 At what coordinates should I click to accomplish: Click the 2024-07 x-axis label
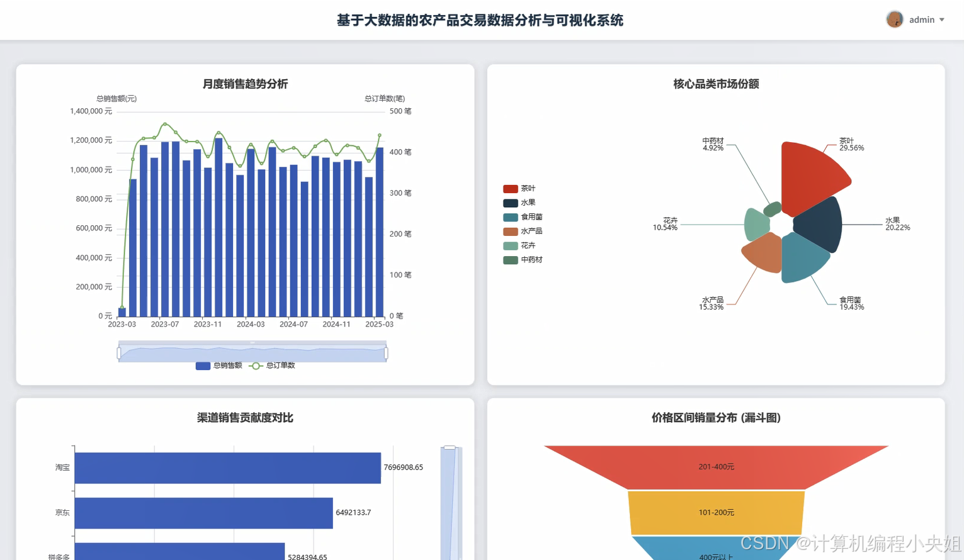pos(293,325)
